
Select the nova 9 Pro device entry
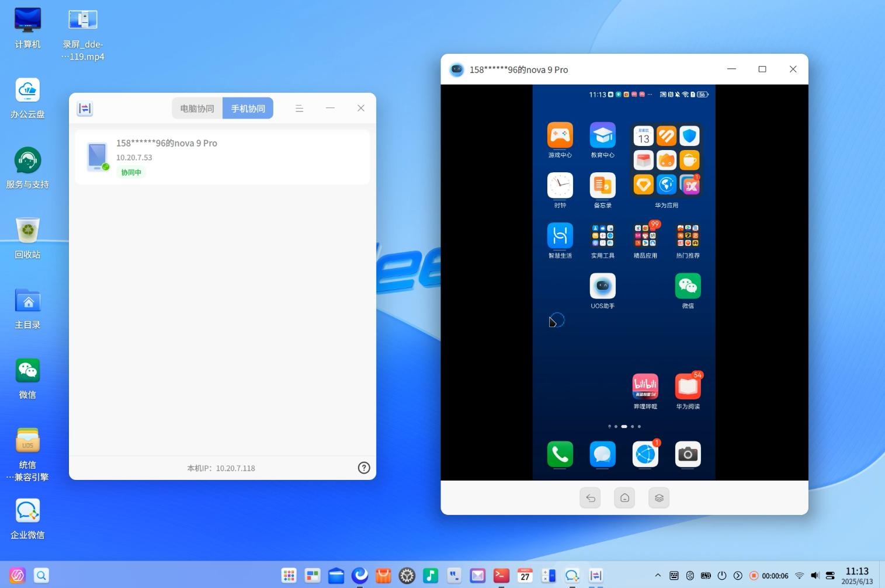point(222,158)
